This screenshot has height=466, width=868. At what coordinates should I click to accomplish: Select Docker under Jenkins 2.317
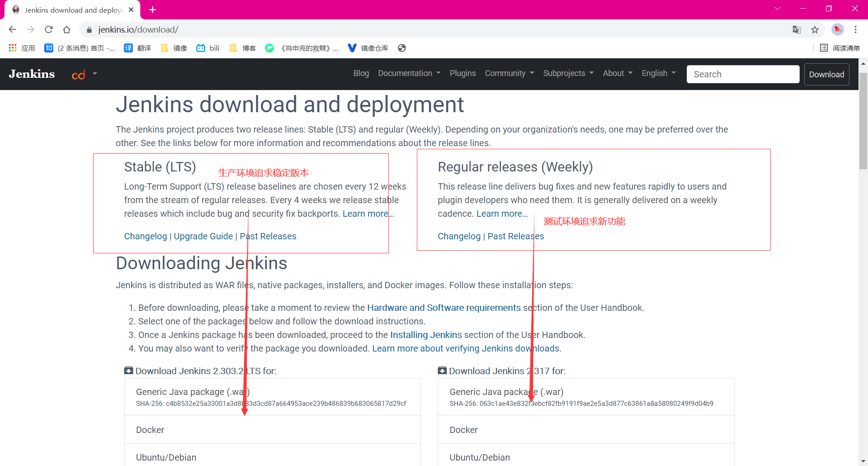[x=586, y=430]
